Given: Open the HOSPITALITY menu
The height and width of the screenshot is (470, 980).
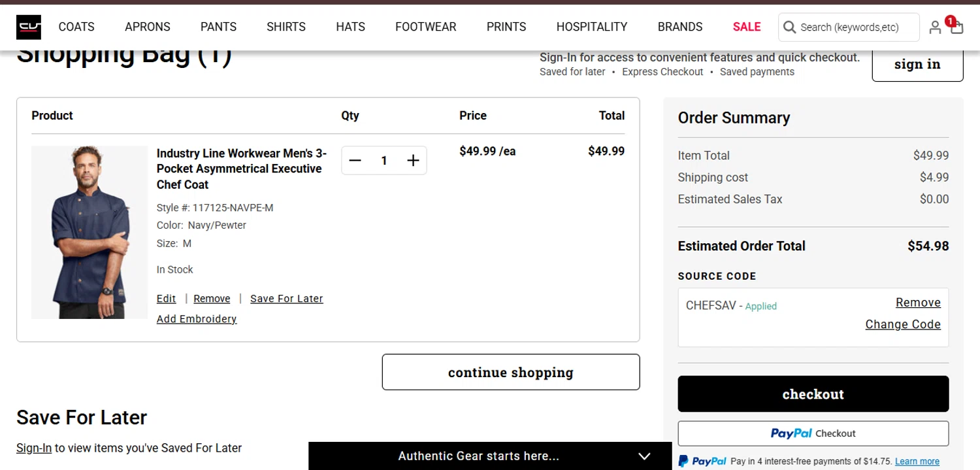Looking at the screenshot, I should tap(592, 27).
